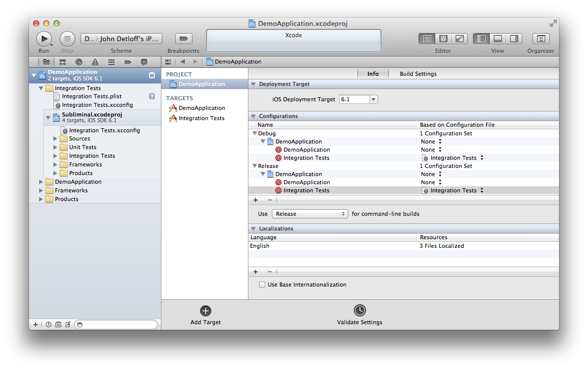Collapse the Configurations section
The height and width of the screenshot is (370, 588).
pyautogui.click(x=253, y=116)
